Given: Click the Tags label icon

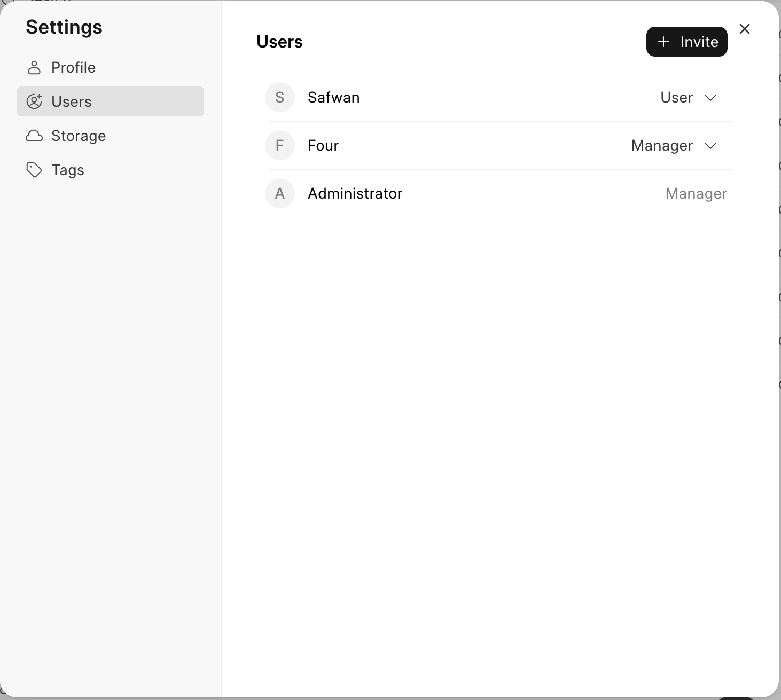Looking at the screenshot, I should [x=34, y=170].
